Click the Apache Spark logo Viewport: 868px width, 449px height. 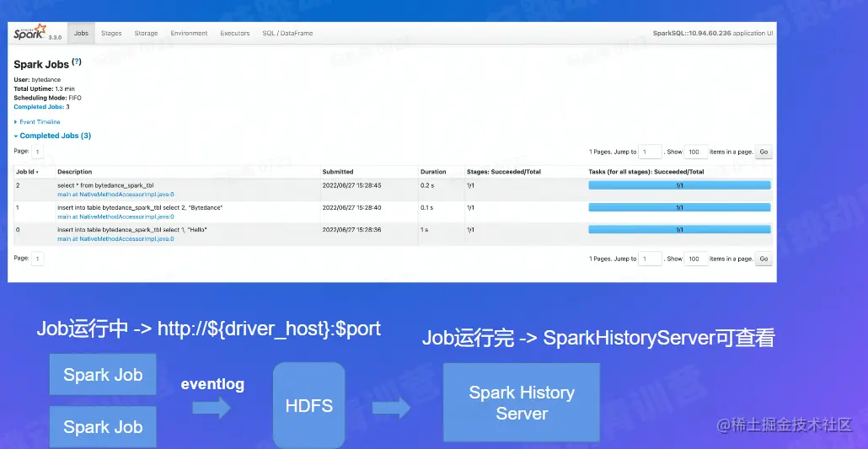coord(29,32)
